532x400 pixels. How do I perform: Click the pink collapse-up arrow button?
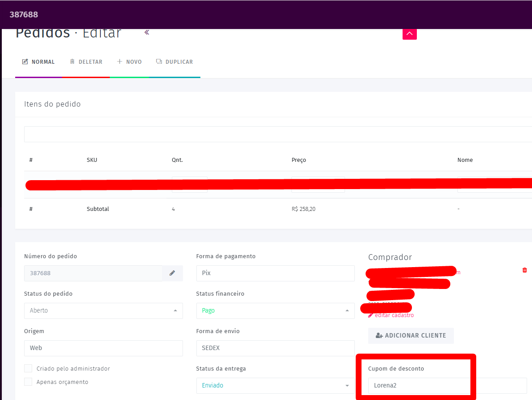tap(410, 34)
